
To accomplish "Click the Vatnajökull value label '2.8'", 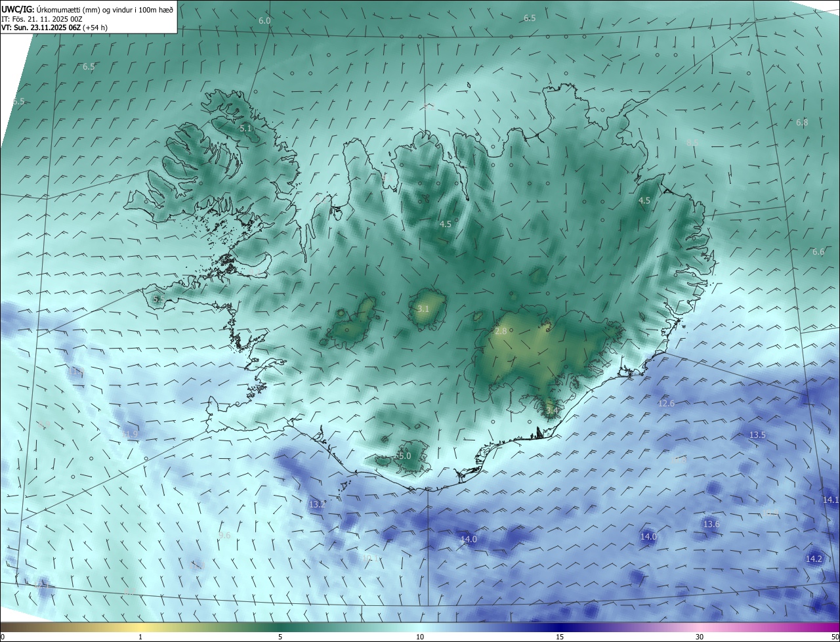I will click(501, 332).
